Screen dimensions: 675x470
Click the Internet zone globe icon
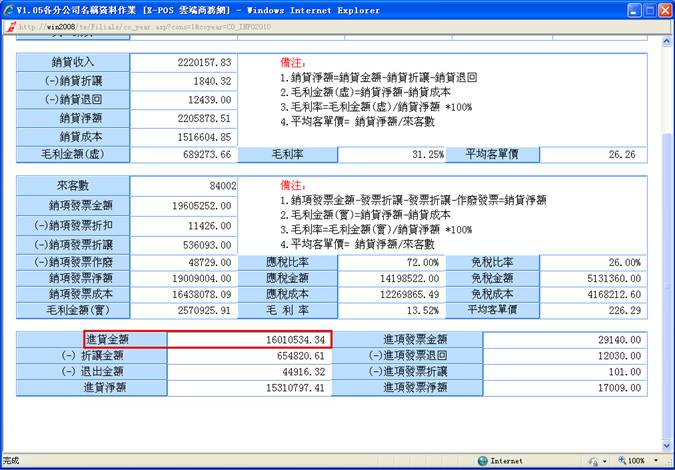(x=482, y=461)
